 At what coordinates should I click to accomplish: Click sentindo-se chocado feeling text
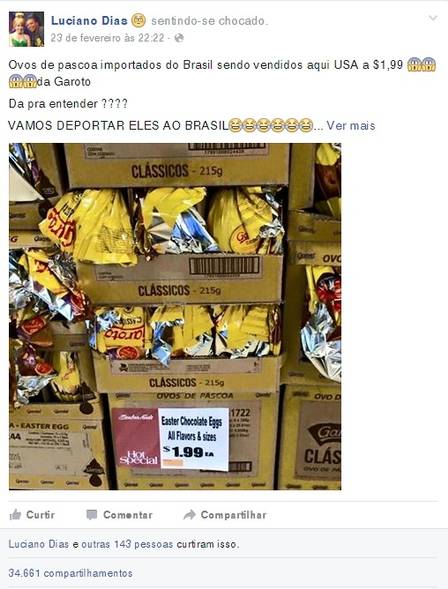(x=210, y=21)
